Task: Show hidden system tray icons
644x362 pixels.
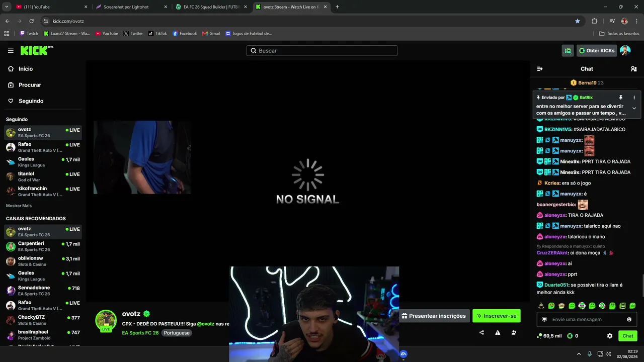Action: click(x=579, y=354)
